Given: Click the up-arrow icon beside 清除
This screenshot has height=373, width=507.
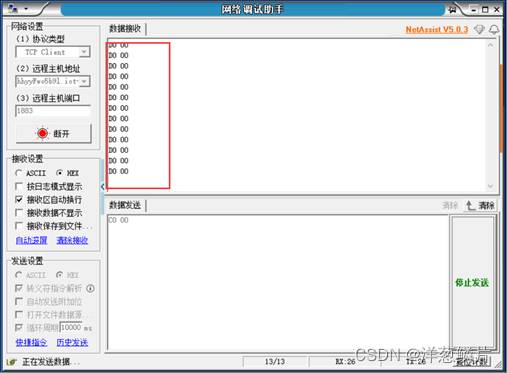Looking at the screenshot, I should click(x=470, y=206).
